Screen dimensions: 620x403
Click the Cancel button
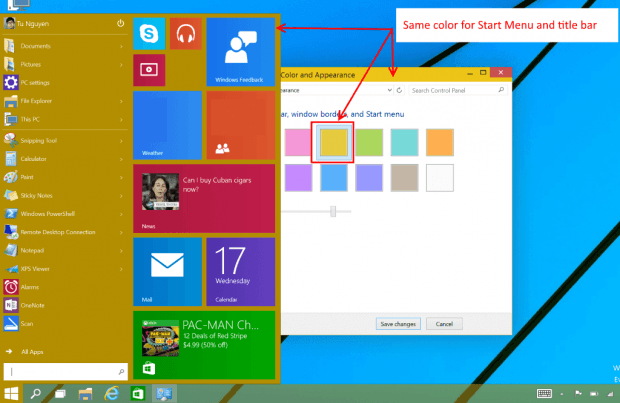tap(444, 324)
